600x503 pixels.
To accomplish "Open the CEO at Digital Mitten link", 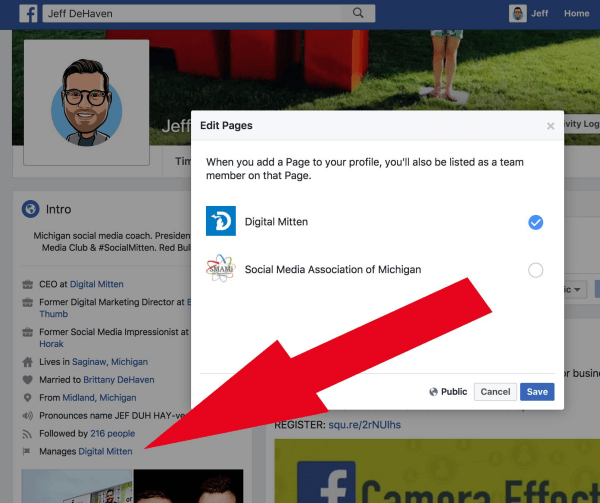I will 96,284.
